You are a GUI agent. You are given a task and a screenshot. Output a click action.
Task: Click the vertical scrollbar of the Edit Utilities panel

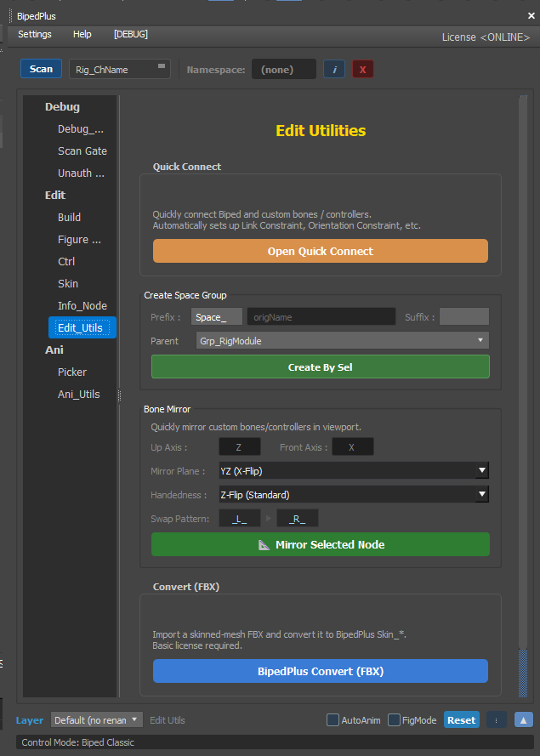[523, 395]
